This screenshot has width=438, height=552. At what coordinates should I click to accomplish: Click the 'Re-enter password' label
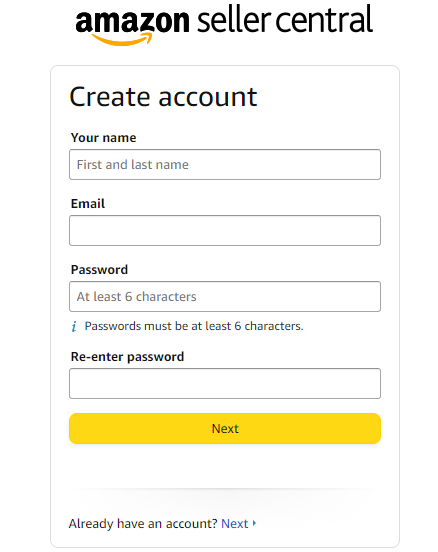tap(127, 357)
